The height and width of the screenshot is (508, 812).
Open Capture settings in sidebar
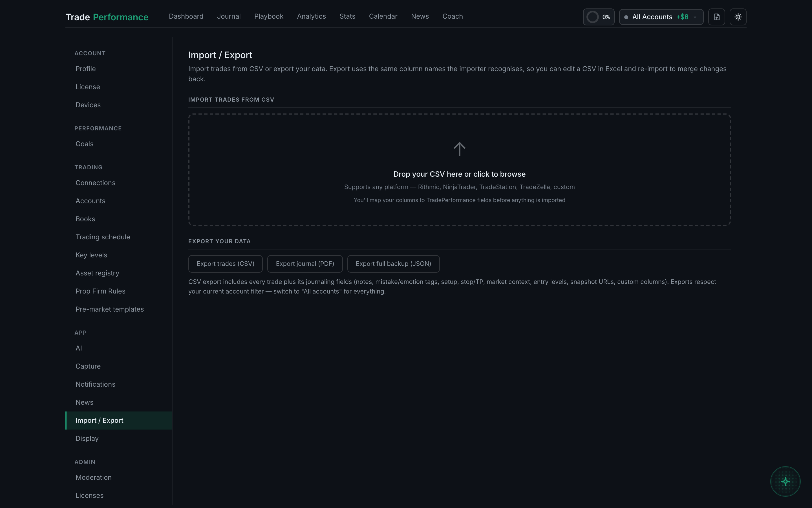click(x=119, y=366)
